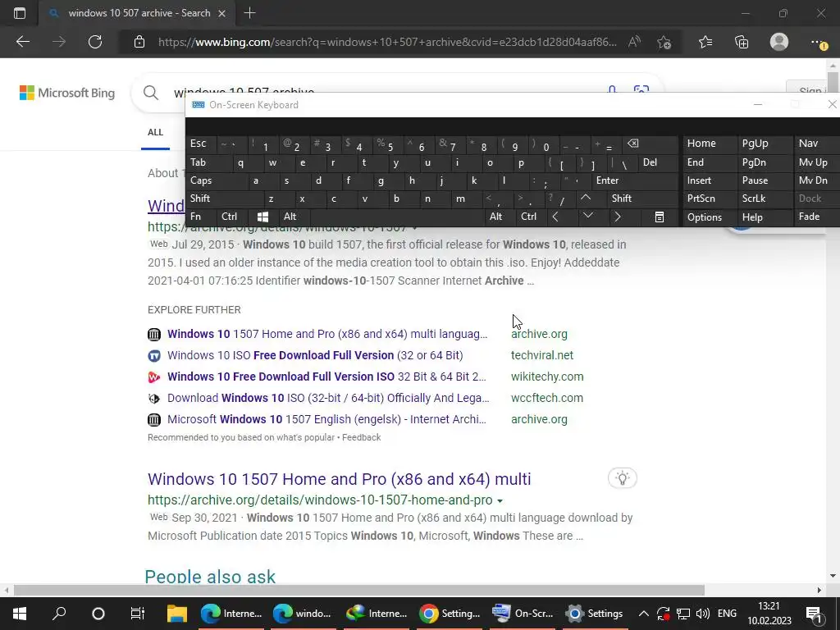
Task: Open the wccftech.com Download Windows 10 ISO link
Action: (328, 398)
